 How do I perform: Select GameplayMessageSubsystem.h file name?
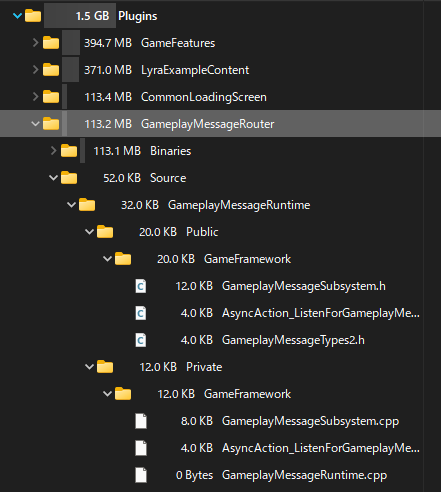pos(304,286)
